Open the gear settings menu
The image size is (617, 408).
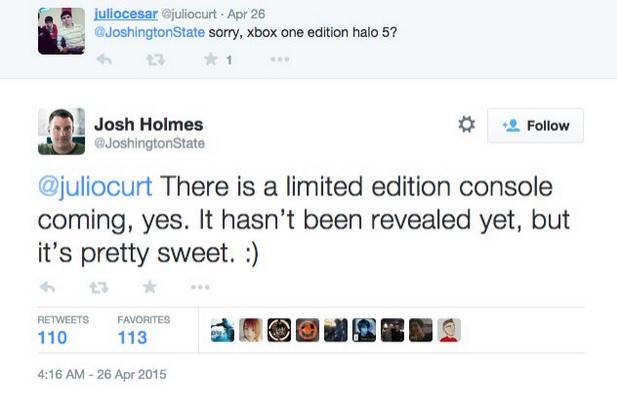[x=465, y=125]
